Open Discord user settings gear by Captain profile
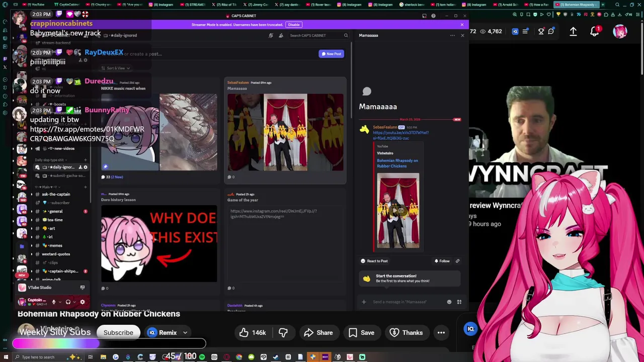This screenshot has width=644, height=362. (83, 302)
